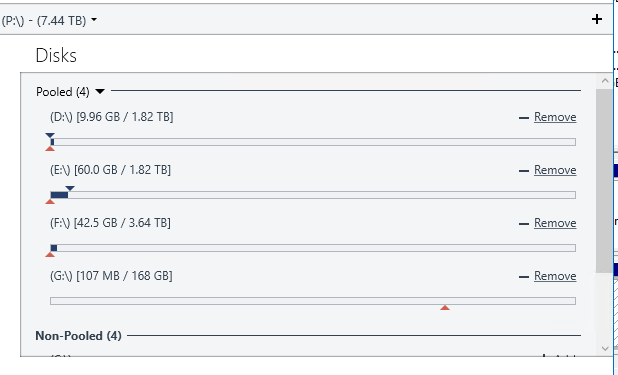Click the Disks list scroll up arrow
The width and height of the screenshot is (618, 375).
(x=605, y=81)
